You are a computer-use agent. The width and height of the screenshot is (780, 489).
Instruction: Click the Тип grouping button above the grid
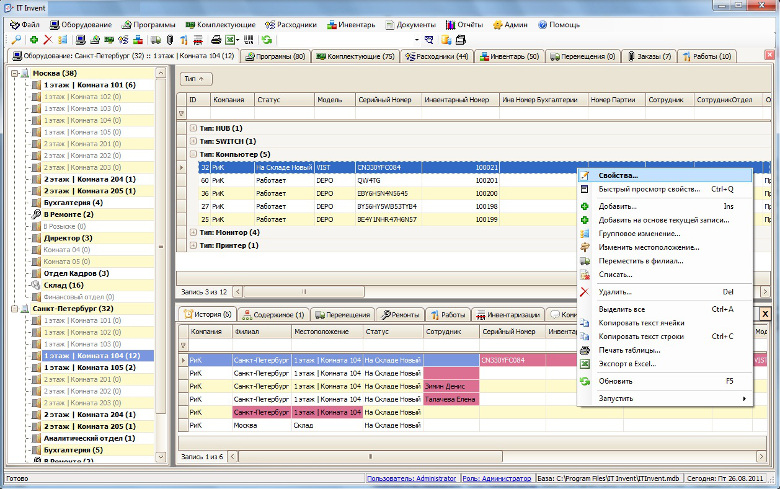tap(196, 78)
